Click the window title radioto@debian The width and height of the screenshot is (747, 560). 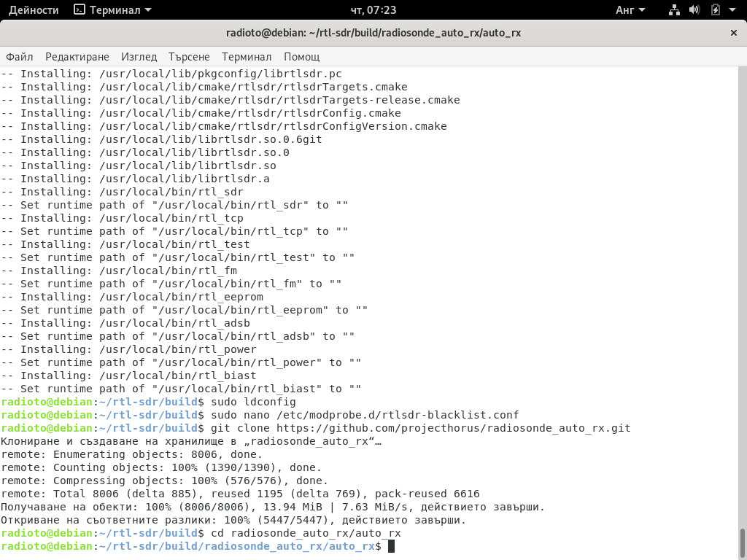(x=373, y=33)
